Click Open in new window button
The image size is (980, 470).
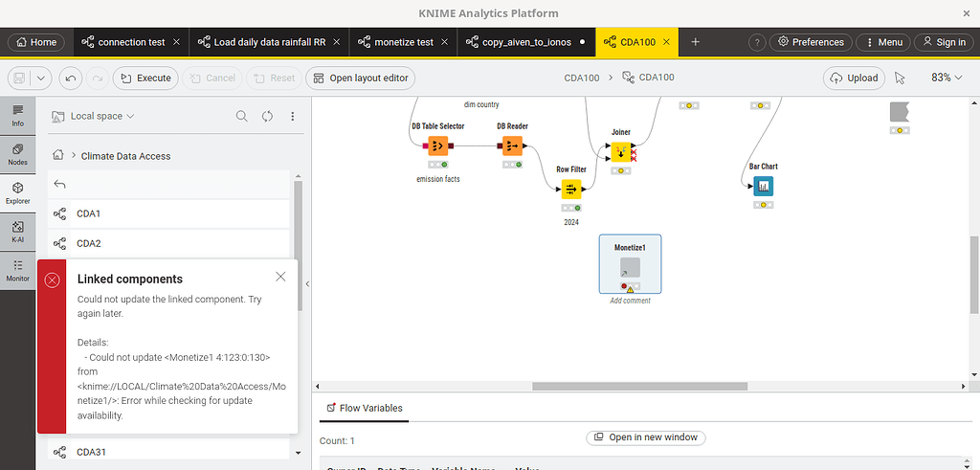pyautogui.click(x=646, y=437)
